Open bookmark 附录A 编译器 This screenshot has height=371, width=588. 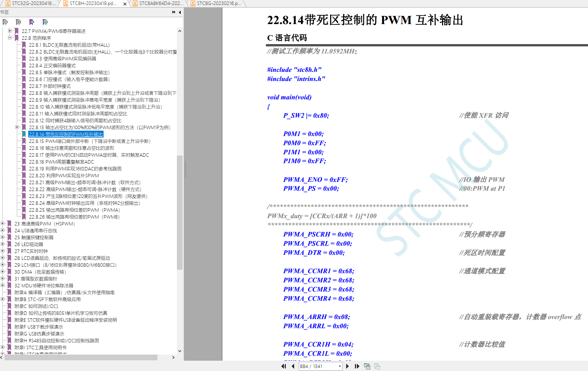point(65,292)
